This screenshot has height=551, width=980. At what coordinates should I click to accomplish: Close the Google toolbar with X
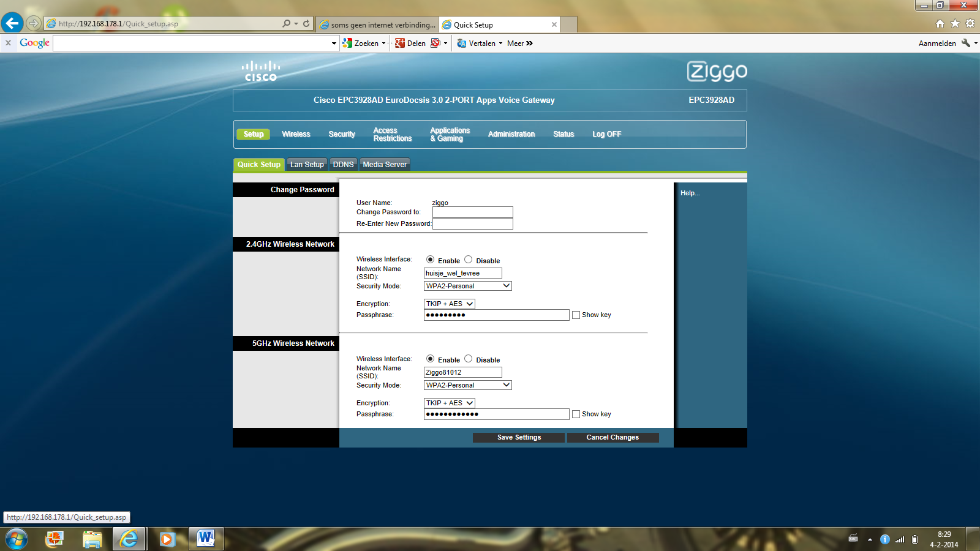(x=8, y=43)
